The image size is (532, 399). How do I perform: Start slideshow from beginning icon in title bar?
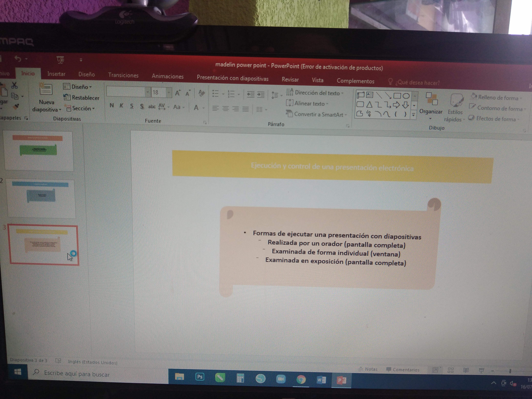[x=60, y=60]
